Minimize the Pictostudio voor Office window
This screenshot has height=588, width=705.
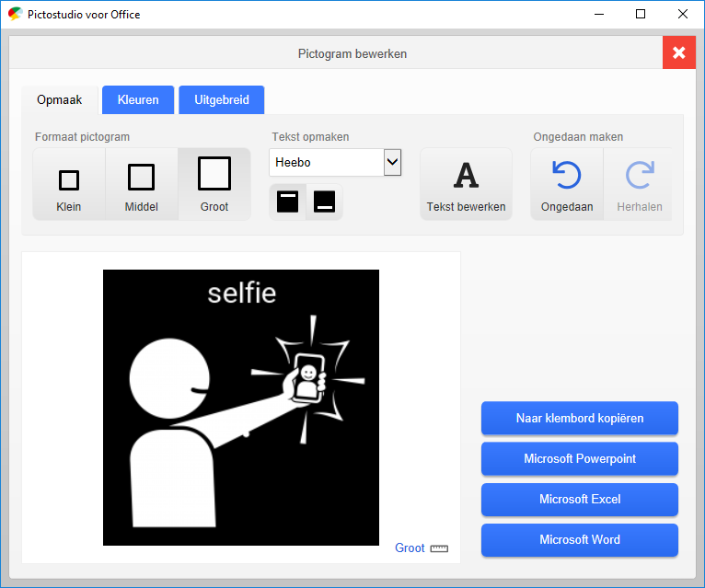[x=599, y=14]
